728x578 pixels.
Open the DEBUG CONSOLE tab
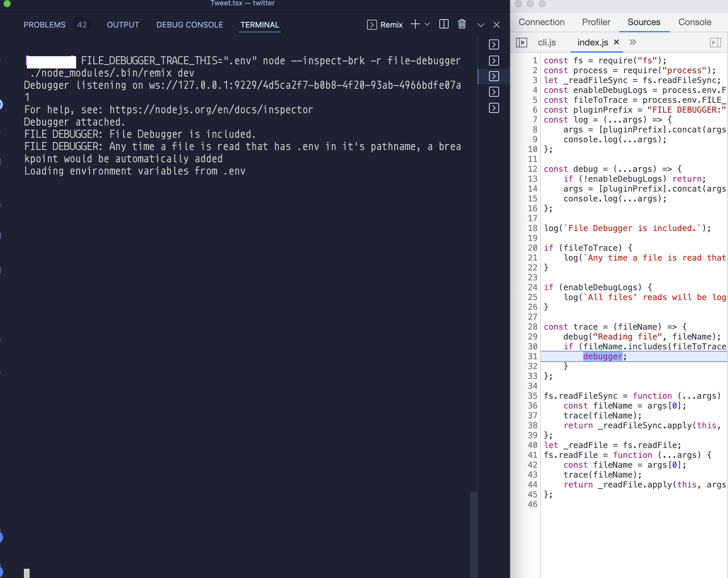[x=190, y=25]
